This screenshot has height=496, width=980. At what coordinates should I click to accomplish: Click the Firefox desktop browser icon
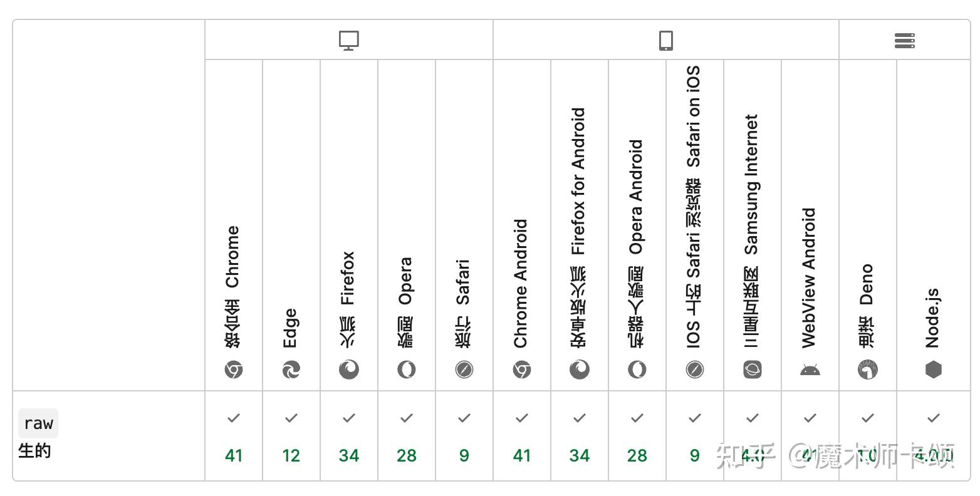click(349, 370)
